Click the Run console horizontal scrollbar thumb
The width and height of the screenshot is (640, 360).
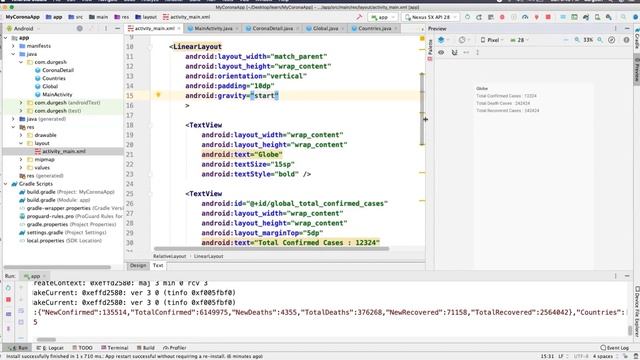[46, 339]
